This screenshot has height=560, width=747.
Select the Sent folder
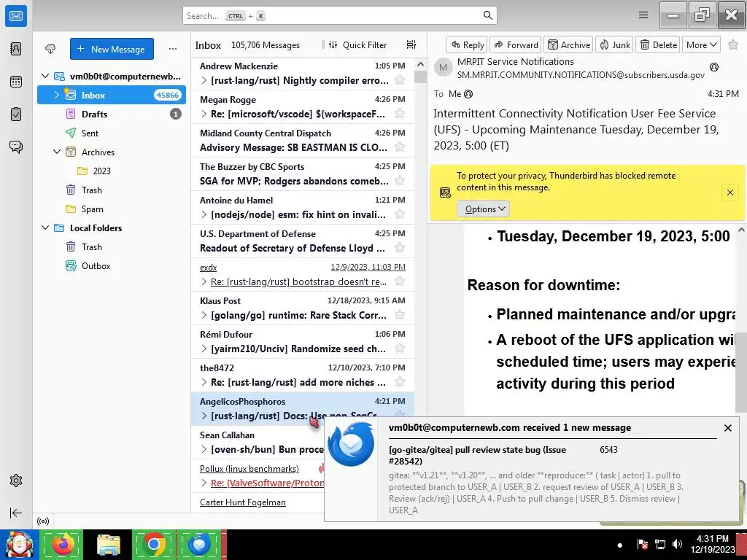[x=112, y=133]
